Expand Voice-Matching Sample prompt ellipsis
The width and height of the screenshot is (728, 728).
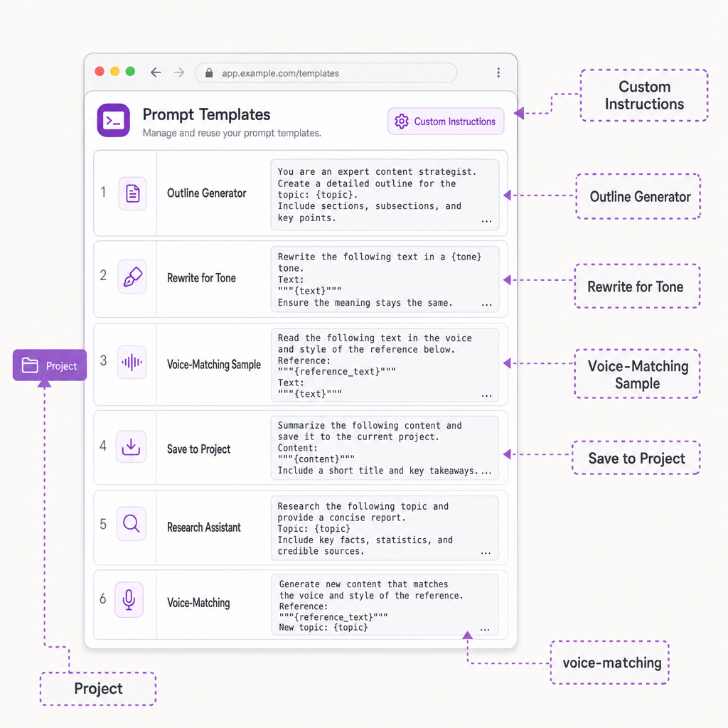point(486,395)
